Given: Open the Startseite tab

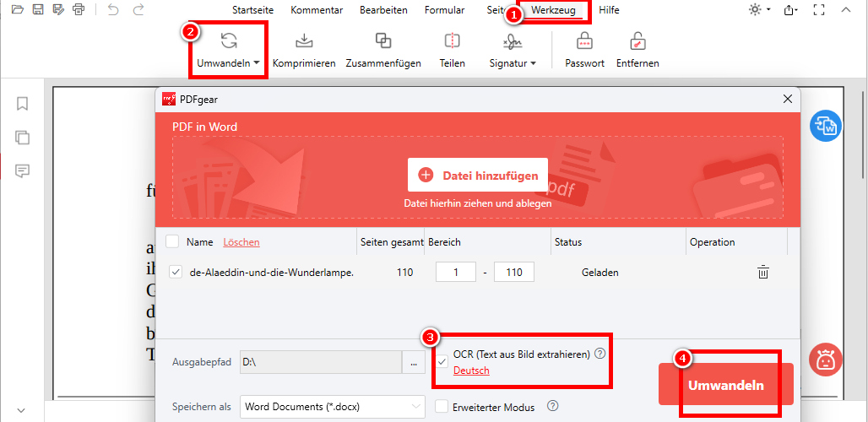Looking at the screenshot, I should tap(252, 10).
